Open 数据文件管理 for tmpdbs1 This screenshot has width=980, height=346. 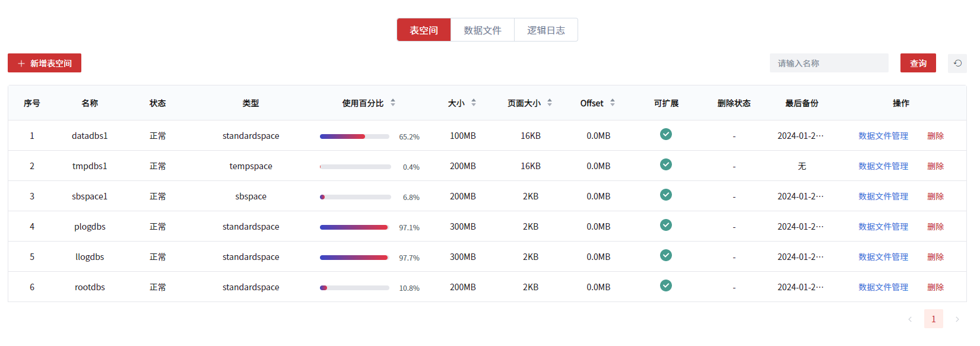pyautogui.click(x=883, y=166)
